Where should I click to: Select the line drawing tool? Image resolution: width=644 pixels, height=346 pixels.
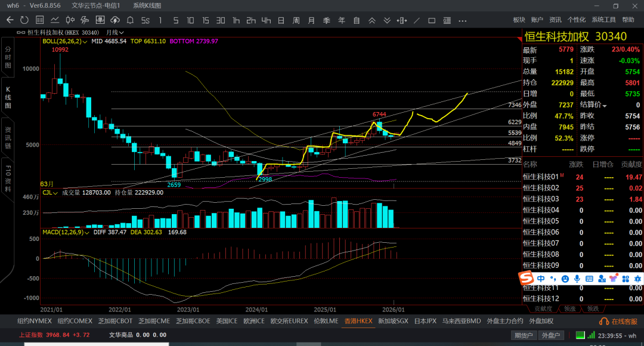point(416,20)
